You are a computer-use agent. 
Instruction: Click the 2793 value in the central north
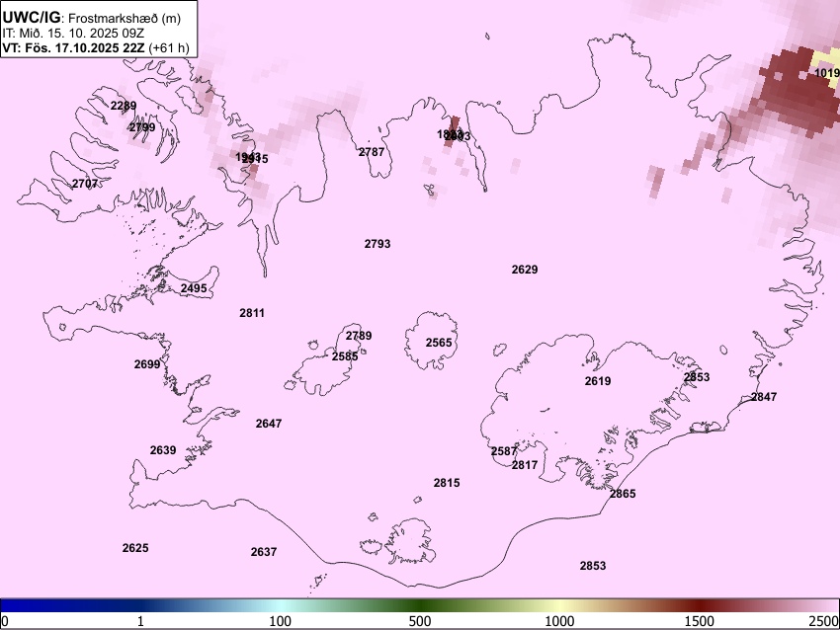click(x=378, y=244)
